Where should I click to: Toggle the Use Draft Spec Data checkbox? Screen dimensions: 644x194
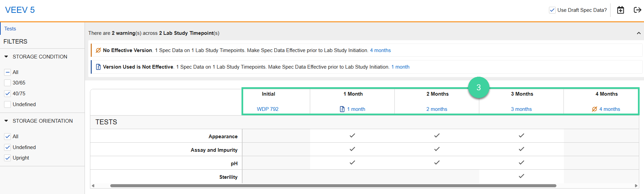click(x=552, y=10)
